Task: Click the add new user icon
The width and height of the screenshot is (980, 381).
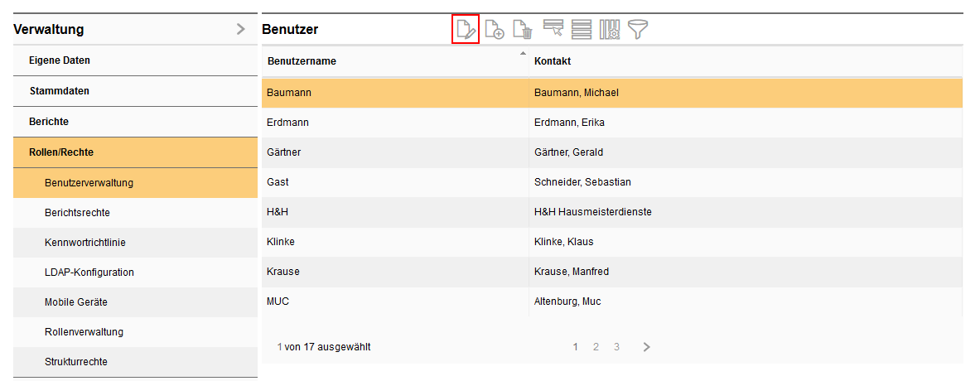Action: coord(495,30)
